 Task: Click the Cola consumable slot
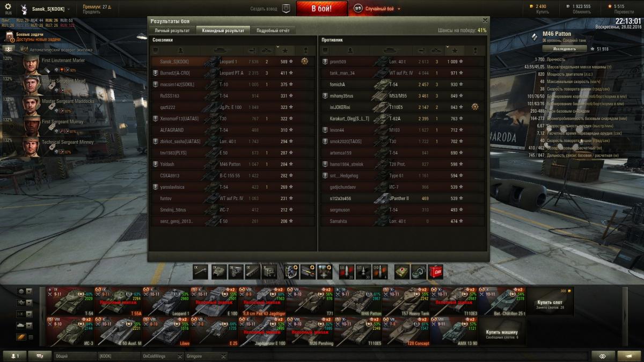pyautogui.click(x=435, y=272)
